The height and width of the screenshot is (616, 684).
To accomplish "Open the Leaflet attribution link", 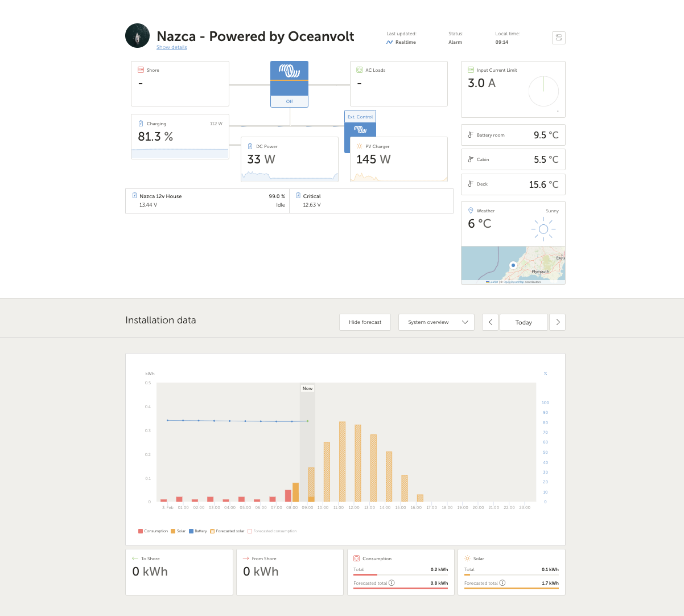I will pos(493,282).
